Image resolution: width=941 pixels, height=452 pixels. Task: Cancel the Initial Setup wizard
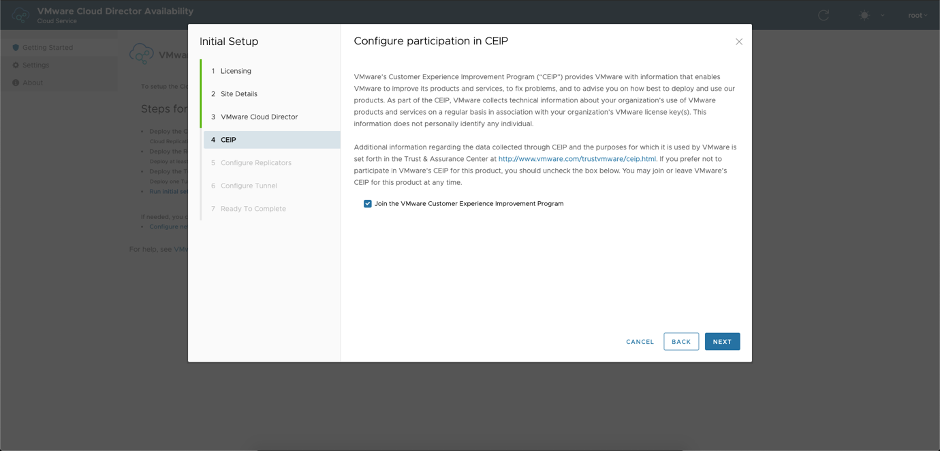[x=640, y=342]
